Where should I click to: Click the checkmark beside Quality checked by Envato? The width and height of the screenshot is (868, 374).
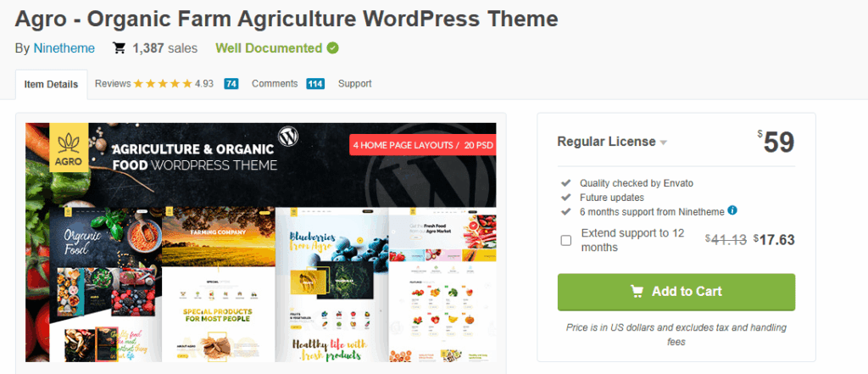(x=565, y=182)
